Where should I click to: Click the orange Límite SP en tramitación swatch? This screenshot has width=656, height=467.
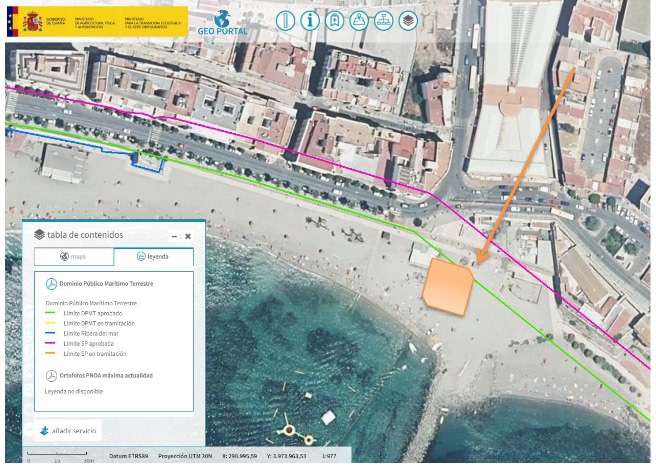click(50, 354)
